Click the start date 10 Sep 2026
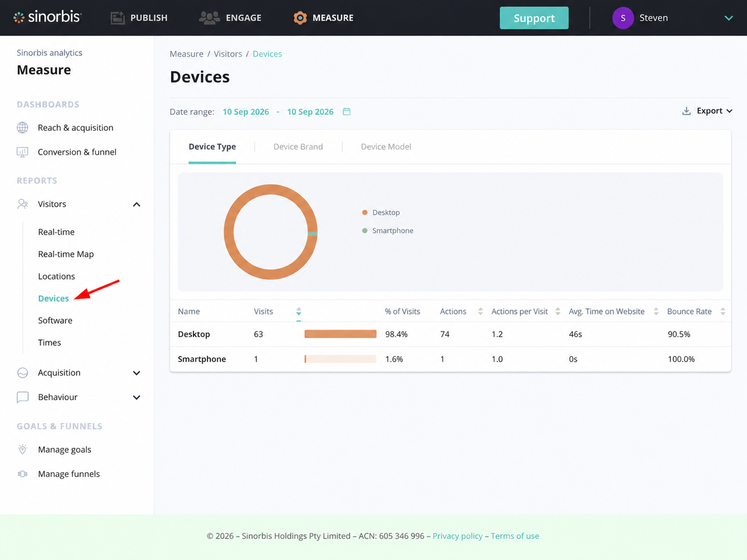Screen dimensions: 747x560 246,112
